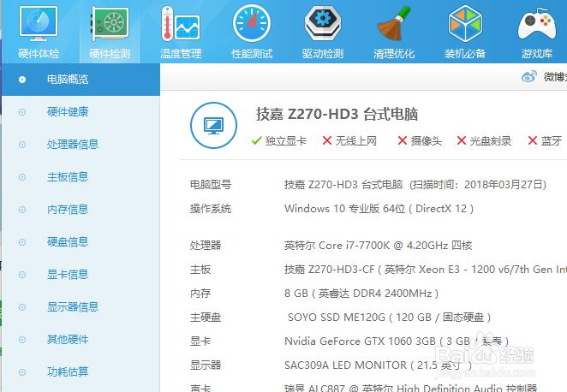Click the Core i7-7700K processor value

click(x=378, y=246)
